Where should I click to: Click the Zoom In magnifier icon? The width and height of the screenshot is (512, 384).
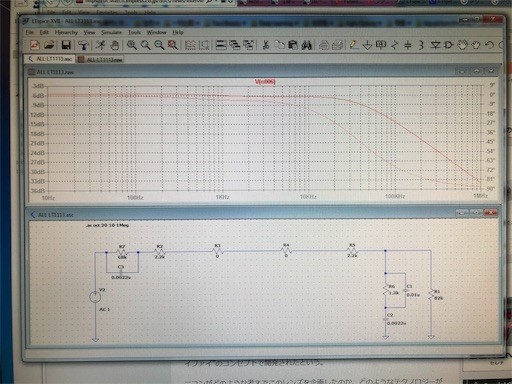click(x=132, y=45)
